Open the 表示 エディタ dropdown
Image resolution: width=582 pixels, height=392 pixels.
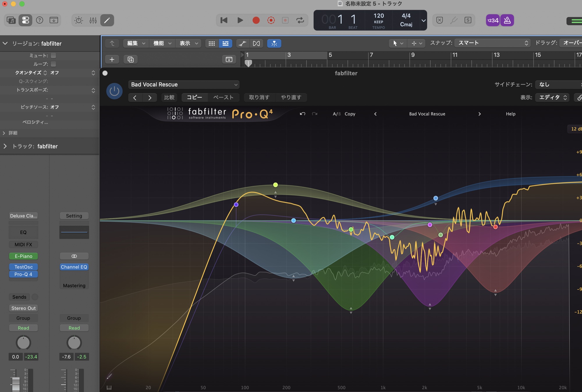[x=553, y=97]
